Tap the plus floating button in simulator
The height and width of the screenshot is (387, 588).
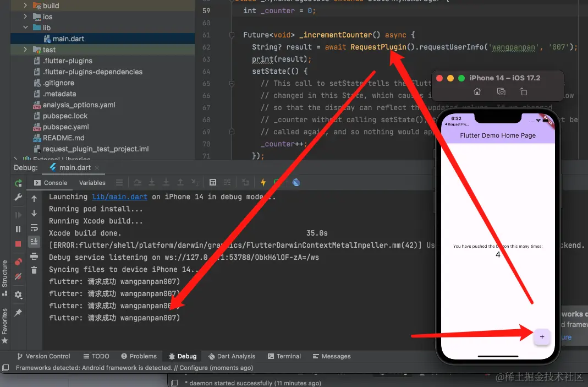coord(542,337)
